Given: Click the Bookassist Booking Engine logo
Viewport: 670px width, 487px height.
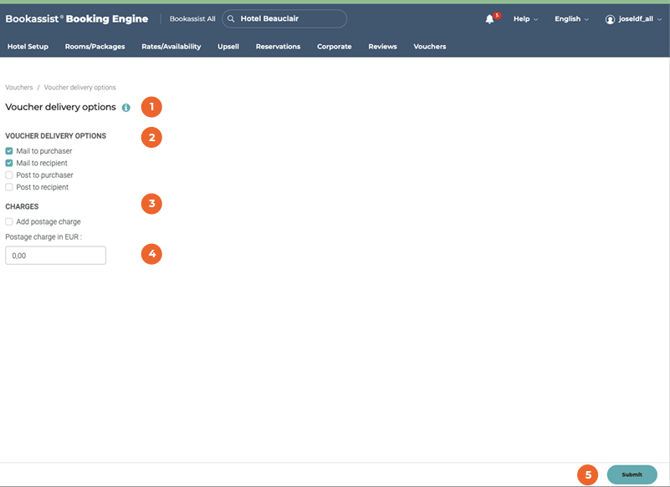Looking at the screenshot, I should [76, 19].
